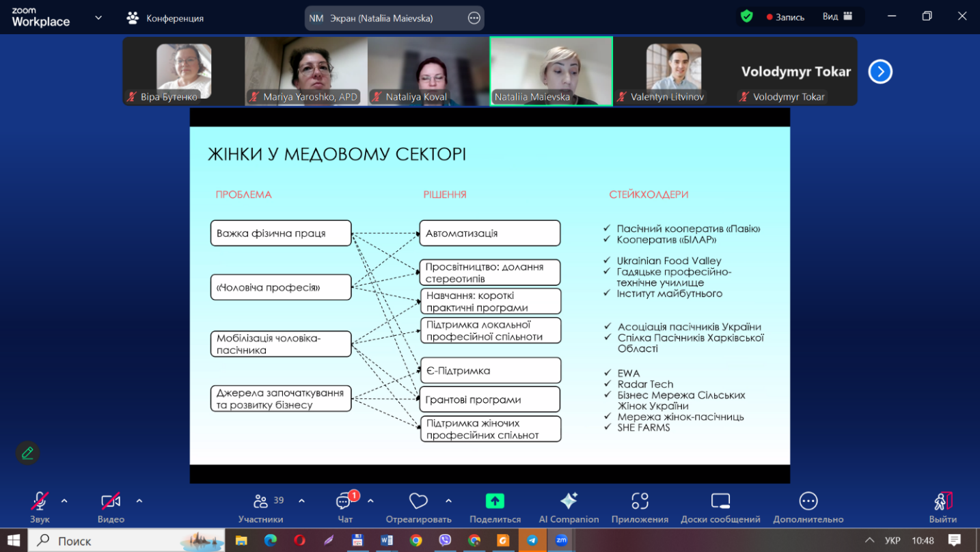Image resolution: width=980 pixels, height=552 pixels.
Task: Open Доски сообщений whiteboards
Action: tap(720, 507)
